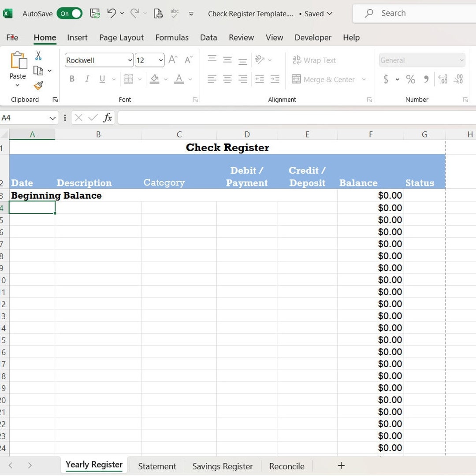Toggle underline formatting
The width and height of the screenshot is (476, 476).
click(x=101, y=79)
